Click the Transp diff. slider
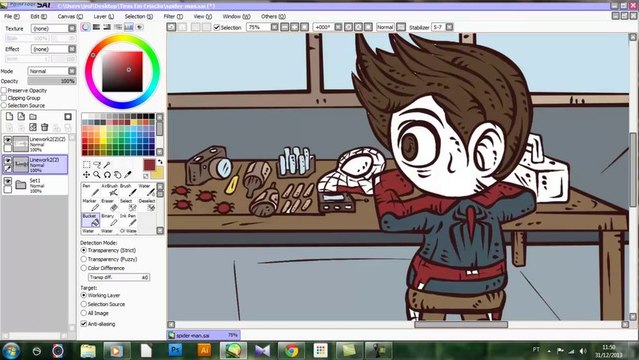This screenshot has width=639, height=360. click(119, 277)
